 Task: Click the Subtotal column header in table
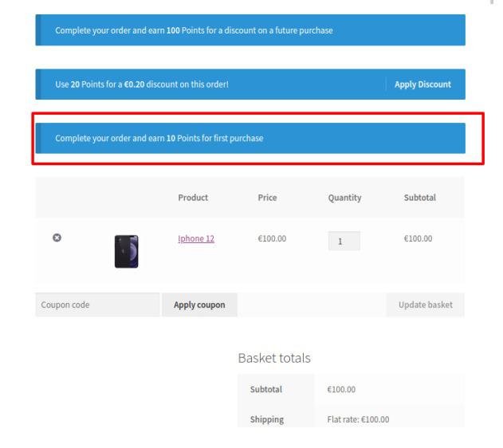pyautogui.click(x=420, y=198)
